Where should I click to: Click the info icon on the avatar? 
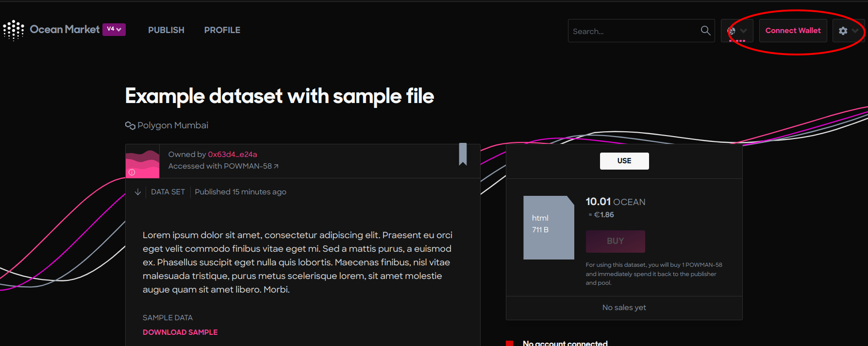(132, 172)
